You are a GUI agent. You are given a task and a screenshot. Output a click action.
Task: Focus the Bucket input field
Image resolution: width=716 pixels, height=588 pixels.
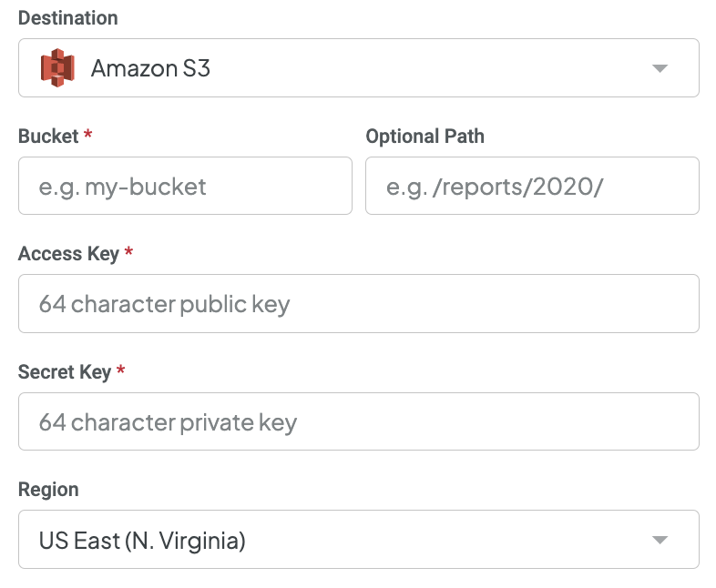(185, 186)
